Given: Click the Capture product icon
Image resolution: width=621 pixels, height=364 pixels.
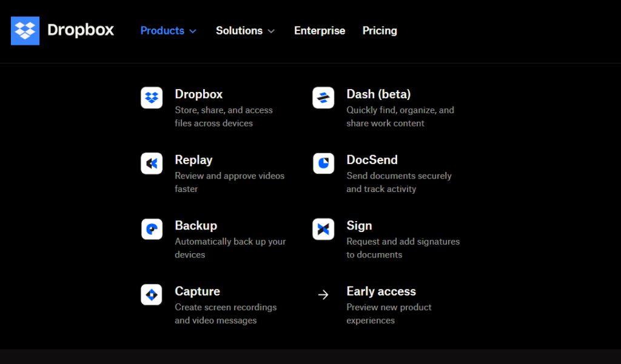Looking at the screenshot, I should [x=152, y=294].
